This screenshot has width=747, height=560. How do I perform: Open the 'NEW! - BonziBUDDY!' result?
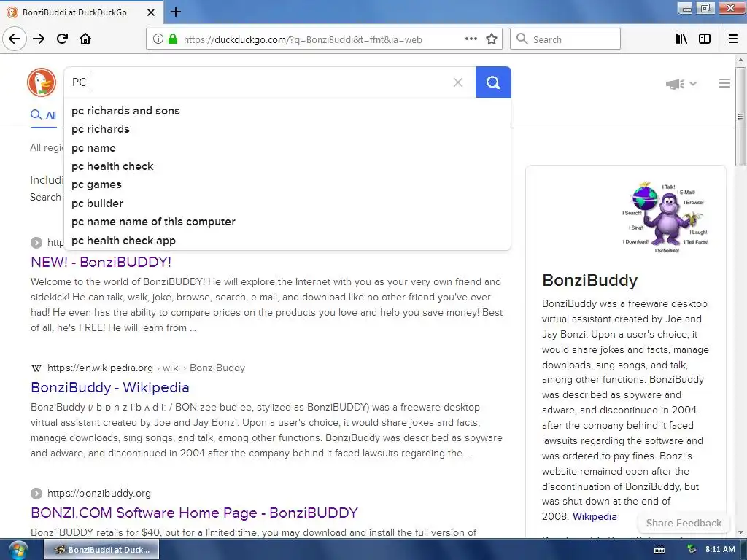click(101, 262)
